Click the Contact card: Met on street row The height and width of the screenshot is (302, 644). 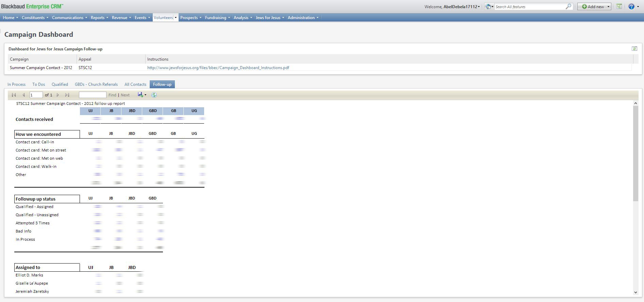tap(41, 150)
